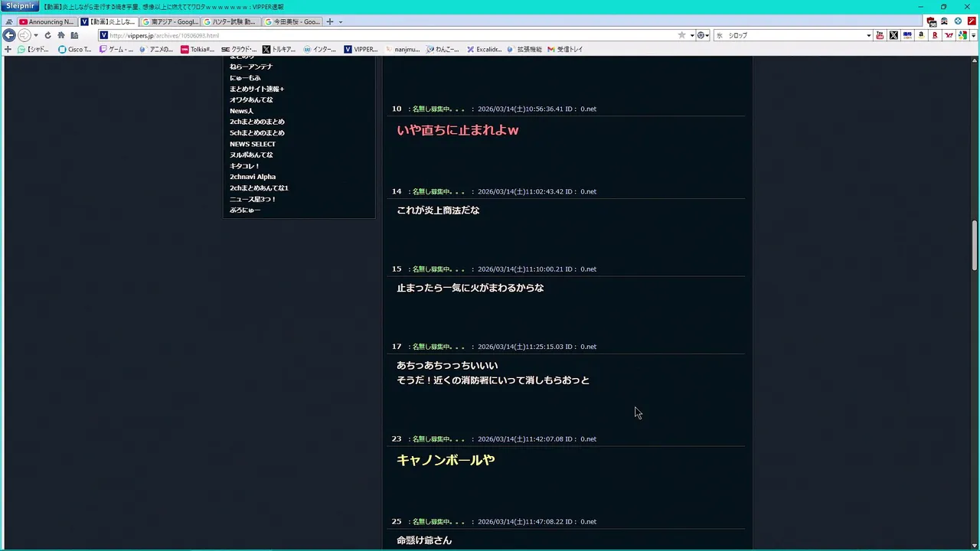Add bookmark with the plus icon in bookmarks bar
The image size is (980, 551).
pos(8,49)
